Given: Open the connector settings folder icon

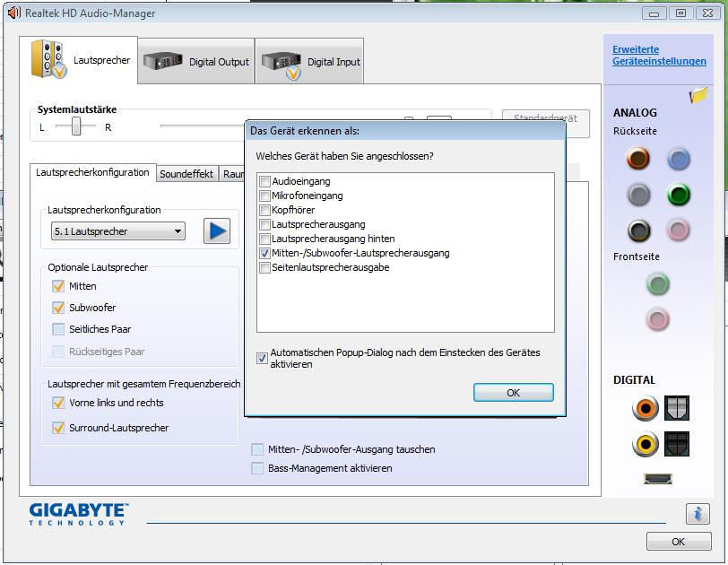Looking at the screenshot, I should [x=698, y=95].
